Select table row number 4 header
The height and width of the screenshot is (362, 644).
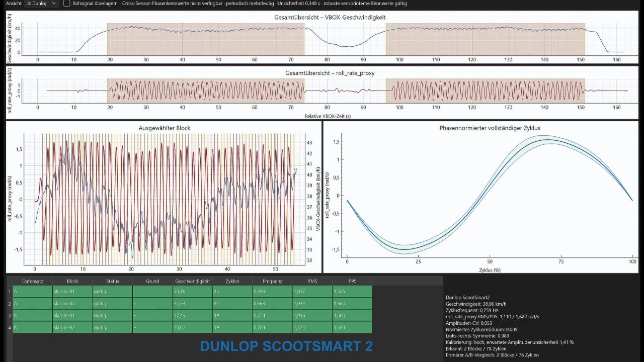[x=10, y=327]
